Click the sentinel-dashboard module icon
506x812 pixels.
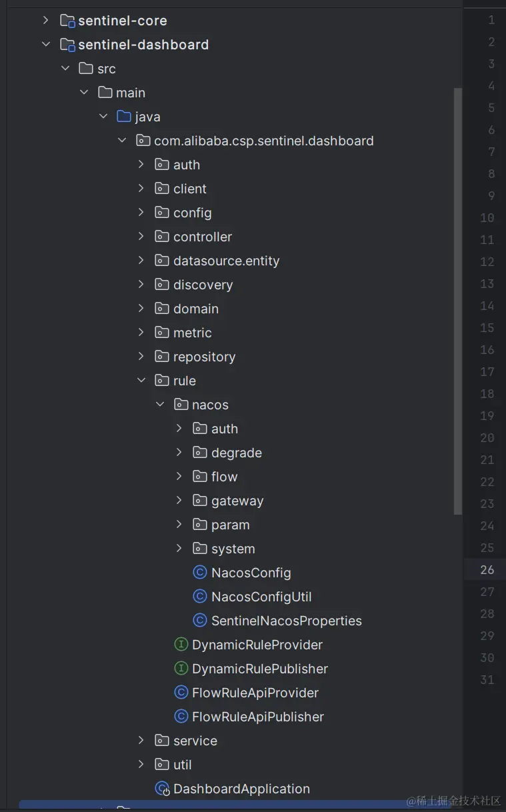click(x=67, y=45)
